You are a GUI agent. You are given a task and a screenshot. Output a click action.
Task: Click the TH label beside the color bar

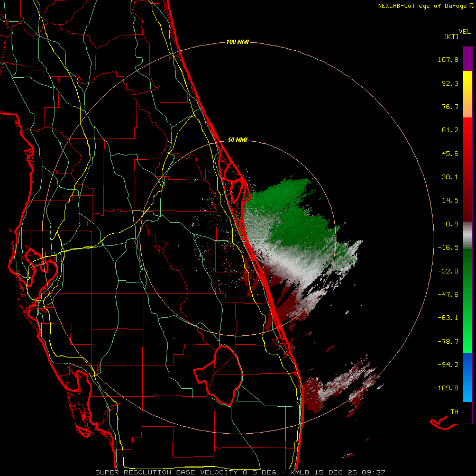pos(454,412)
